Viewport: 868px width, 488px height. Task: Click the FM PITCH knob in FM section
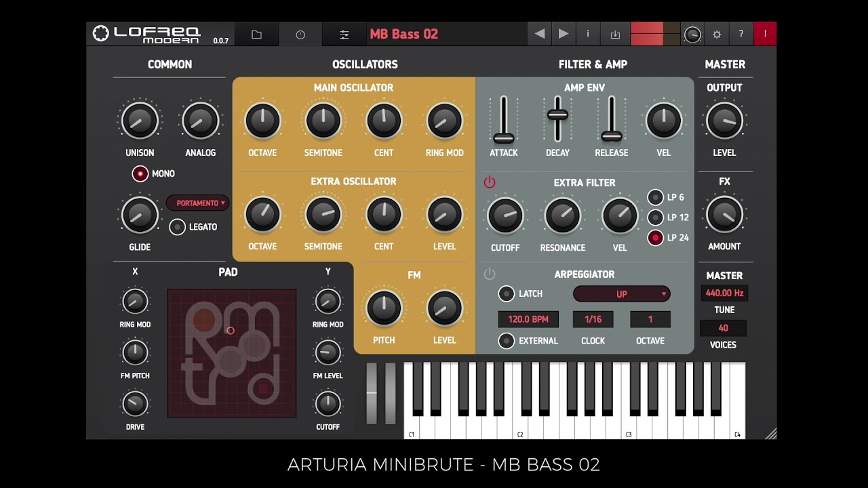tap(384, 308)
